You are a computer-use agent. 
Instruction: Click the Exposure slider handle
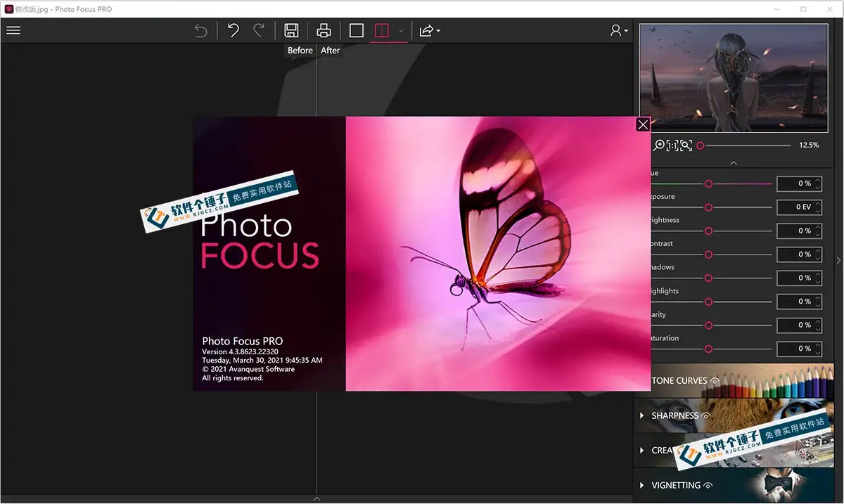coord(708,207)
